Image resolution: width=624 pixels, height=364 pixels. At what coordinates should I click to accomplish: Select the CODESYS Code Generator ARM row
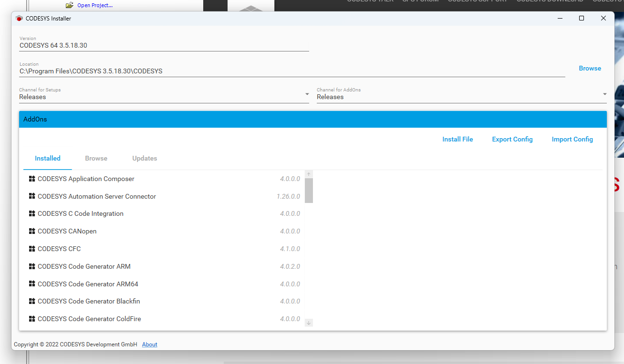(164, 266)
